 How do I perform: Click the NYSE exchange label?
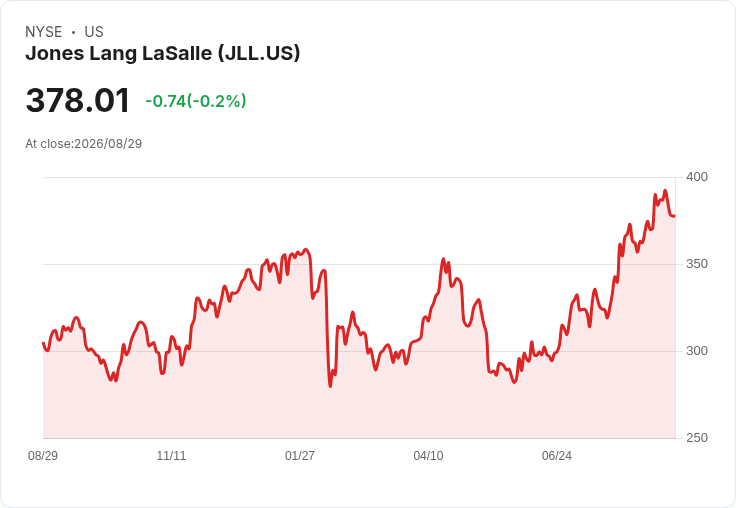(44, 32)
